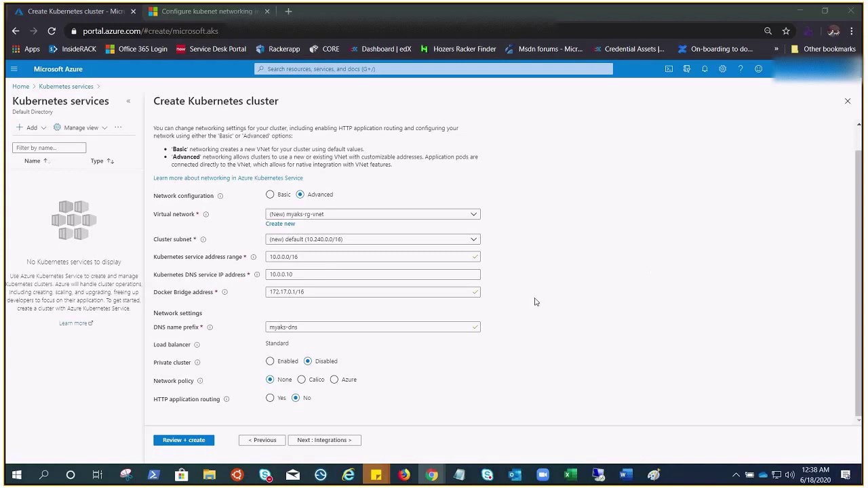
Task: Open the feedback smiley icon
Action: pos(759,68)
